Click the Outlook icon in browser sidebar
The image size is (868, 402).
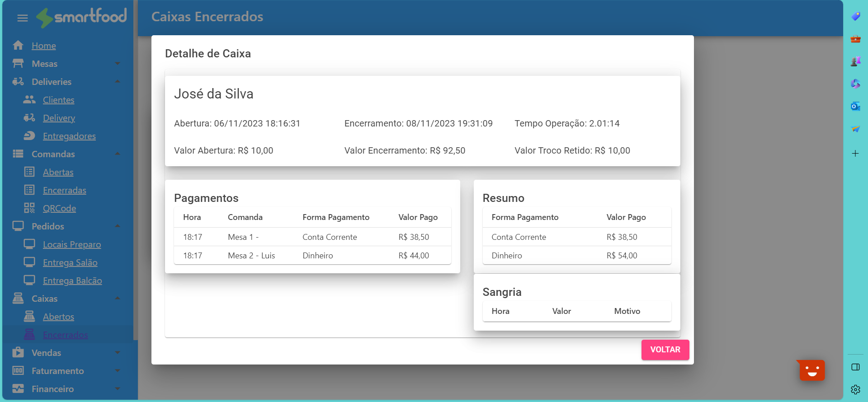click(855, 107)
